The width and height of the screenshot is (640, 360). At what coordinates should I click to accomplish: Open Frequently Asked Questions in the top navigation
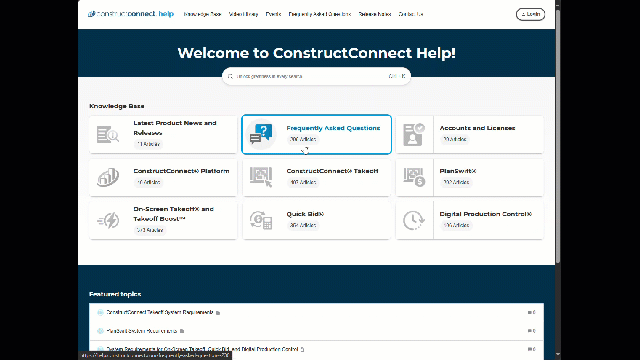[320, 14]
